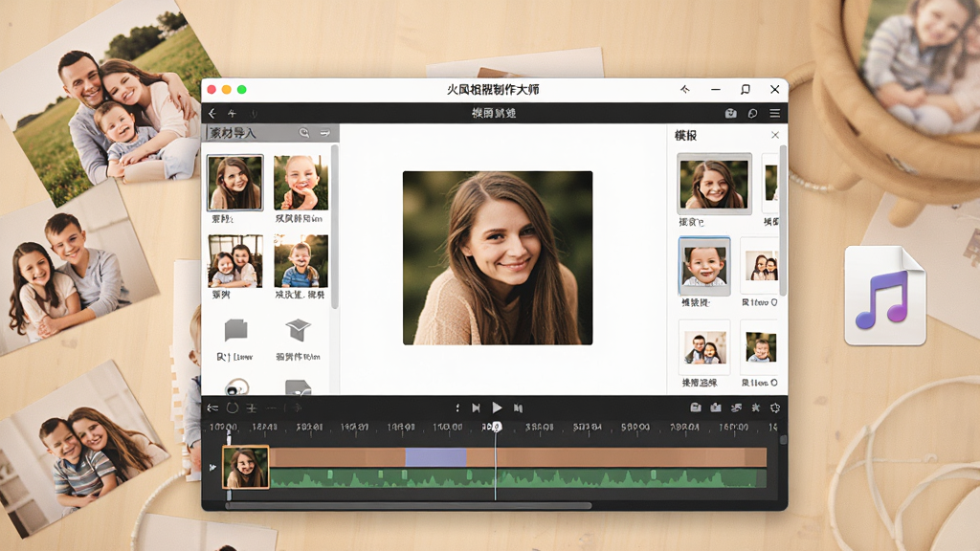Click the back arrow in dark toolbar
Viewport: 980px width, 551px height.
(x=212, y=113)
